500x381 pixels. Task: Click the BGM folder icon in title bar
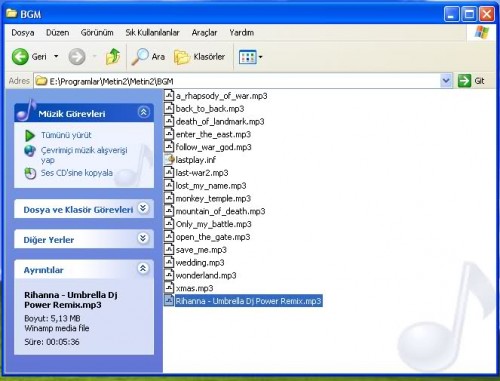(x=11, y=14)
